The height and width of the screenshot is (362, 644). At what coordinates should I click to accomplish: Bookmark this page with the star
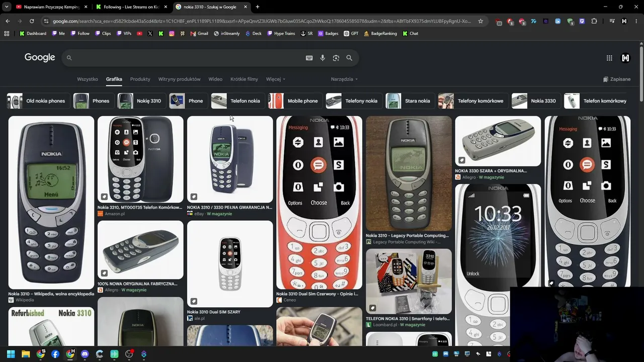click(480, 21)
